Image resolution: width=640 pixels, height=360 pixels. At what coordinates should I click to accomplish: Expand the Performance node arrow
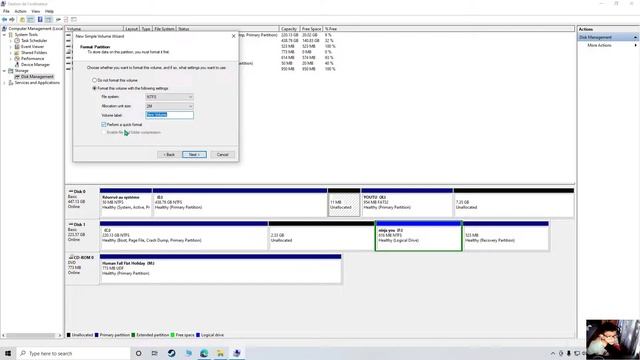pos(11,59)
